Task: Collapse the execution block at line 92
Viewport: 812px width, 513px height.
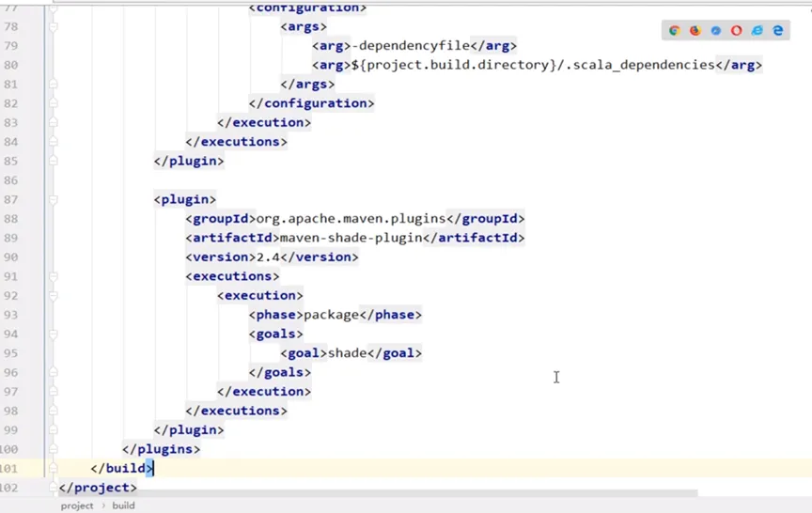Action: [x=54, y=296]
